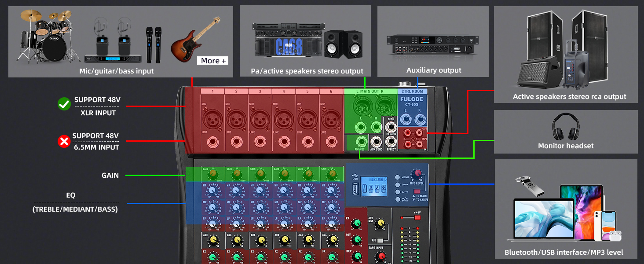
Task: Click the handheld wireless microphones picture
Action: pyautogui.click(x=153, y=44)
